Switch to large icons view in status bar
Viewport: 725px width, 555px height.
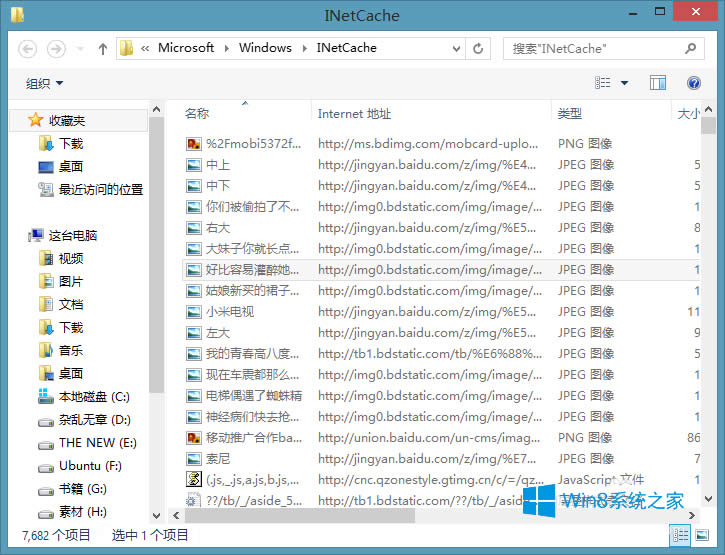pos(705,535)
